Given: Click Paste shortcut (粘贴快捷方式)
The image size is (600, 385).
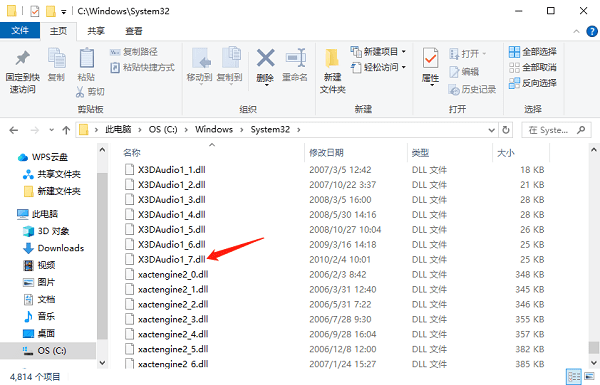Looking at the screenshot, I should click(143, 68).
